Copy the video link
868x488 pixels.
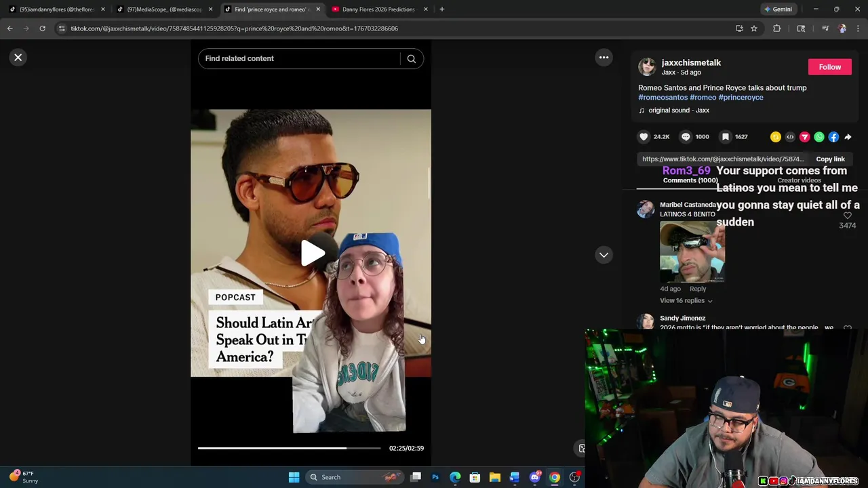click(x=830, y=159)
